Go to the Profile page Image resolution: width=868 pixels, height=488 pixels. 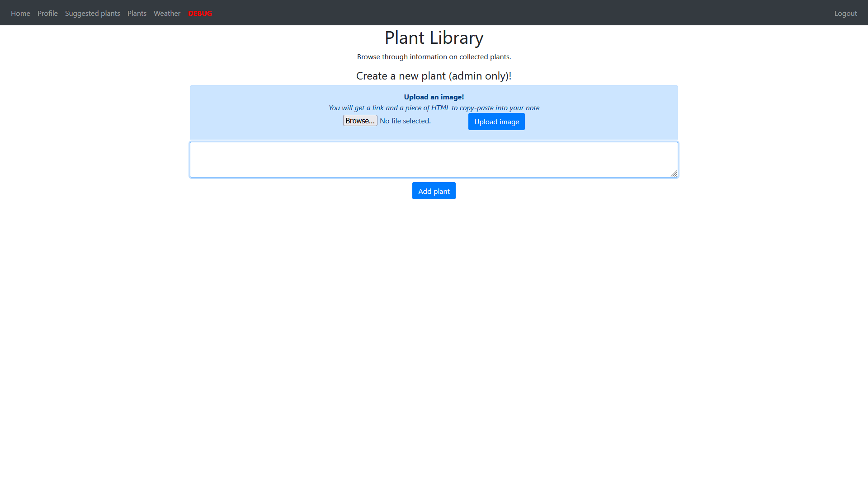pyautogui.click(x=47, y=14)
